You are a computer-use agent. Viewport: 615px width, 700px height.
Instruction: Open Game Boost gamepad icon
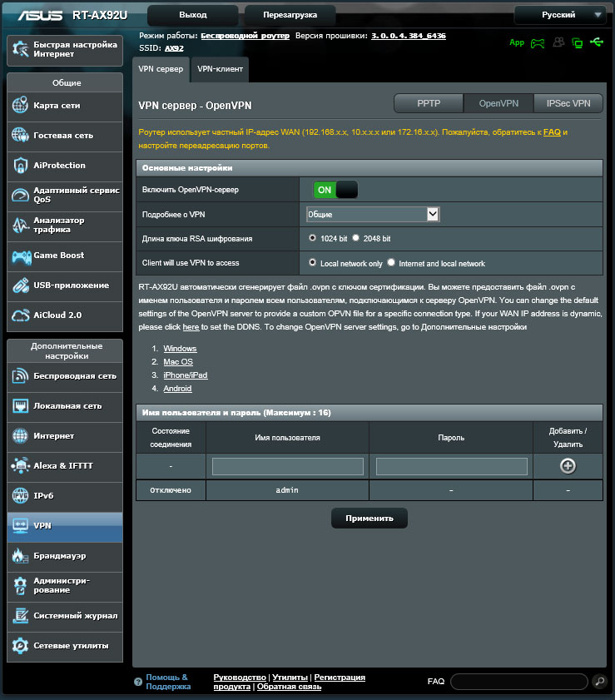click(x=21, y=256)
